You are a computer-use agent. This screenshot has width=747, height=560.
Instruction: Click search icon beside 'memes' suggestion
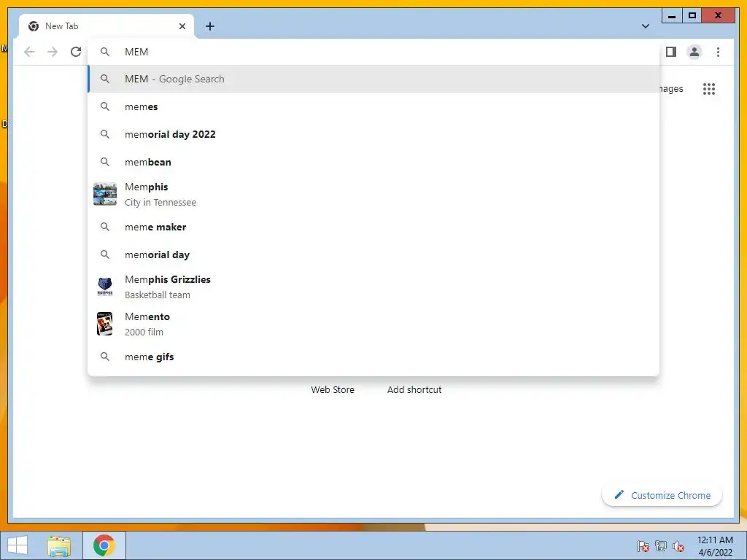(105, 106)
